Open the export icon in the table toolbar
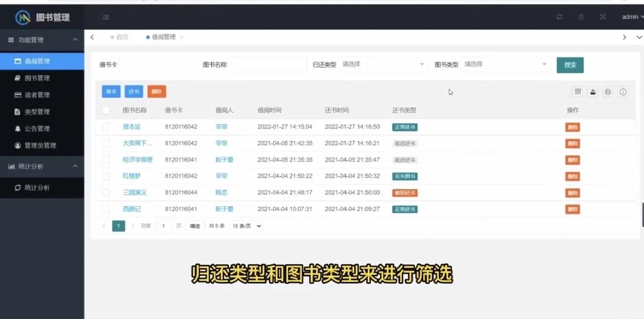 (592, 92)
